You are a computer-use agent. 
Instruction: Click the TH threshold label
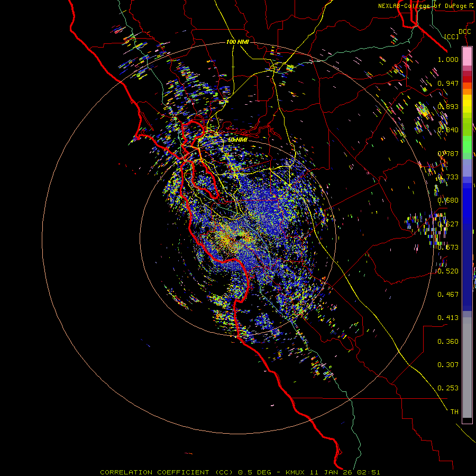tap(454, 412)
